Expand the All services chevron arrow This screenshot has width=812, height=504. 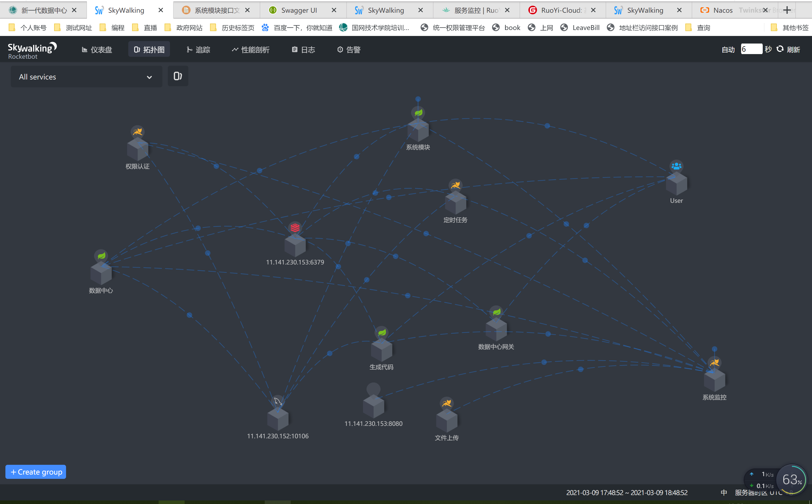tap(149, 77)
